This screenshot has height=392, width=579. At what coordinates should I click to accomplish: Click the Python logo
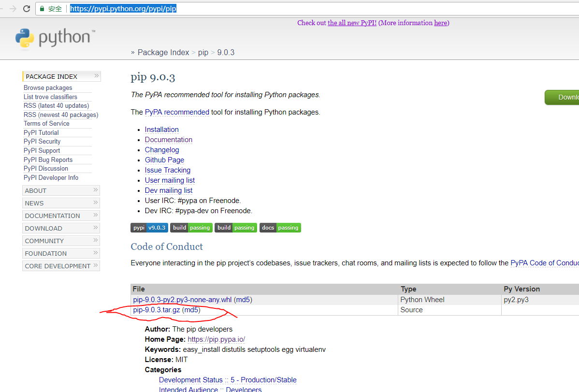point(56,38)
